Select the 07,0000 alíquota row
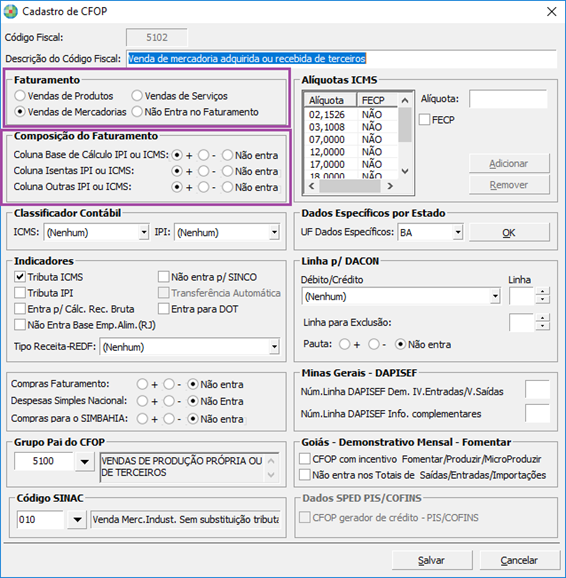This screenshot has width=566, height=578. (350, 139)
